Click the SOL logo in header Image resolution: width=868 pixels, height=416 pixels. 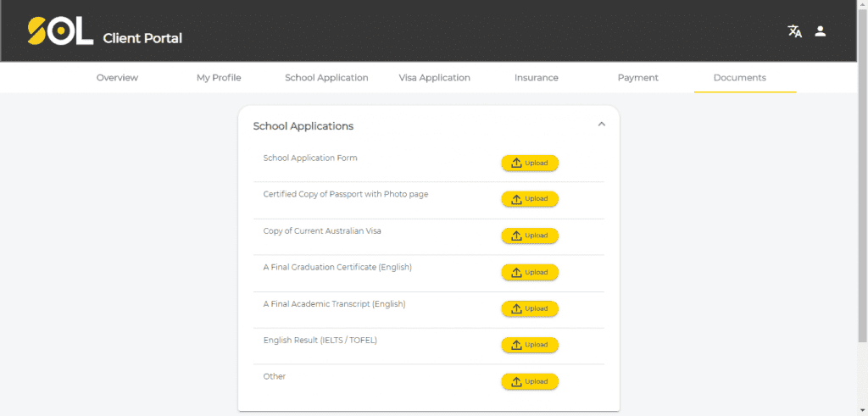click(60, 31)
